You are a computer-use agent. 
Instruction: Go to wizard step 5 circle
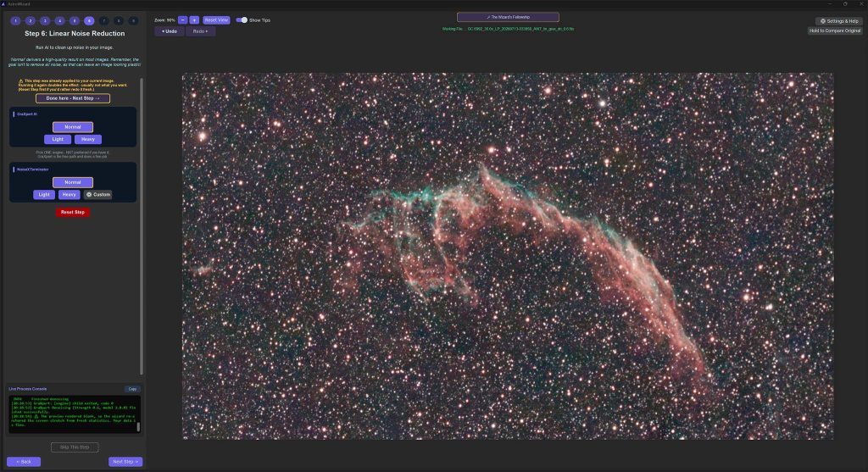pyautogui.click(x=75, y=21)
